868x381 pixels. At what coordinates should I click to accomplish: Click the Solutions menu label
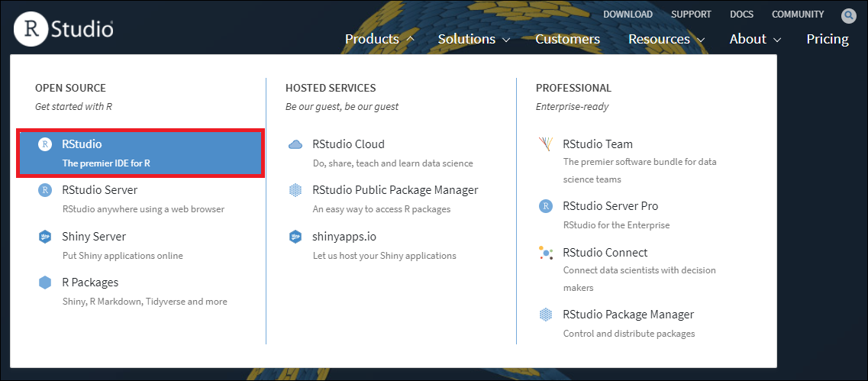pyautogui.click(x=466, y=39)
